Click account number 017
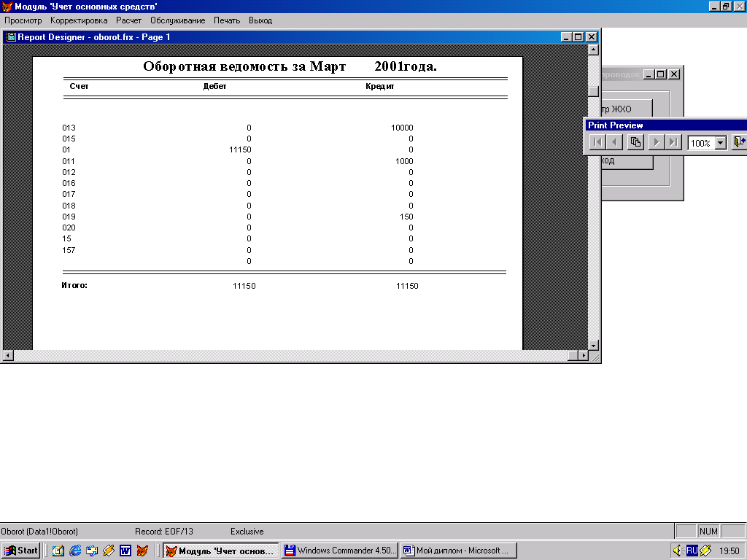This screenshot has height=560, width=747. click(x=69, y=194)
